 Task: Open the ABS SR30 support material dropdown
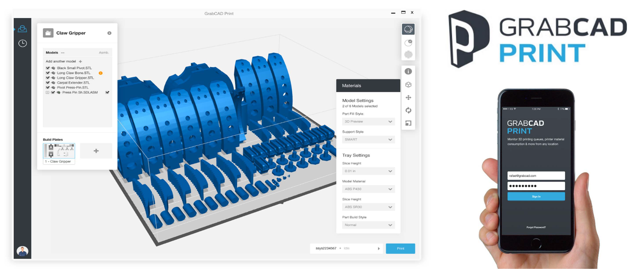click(x=368, y=207)
